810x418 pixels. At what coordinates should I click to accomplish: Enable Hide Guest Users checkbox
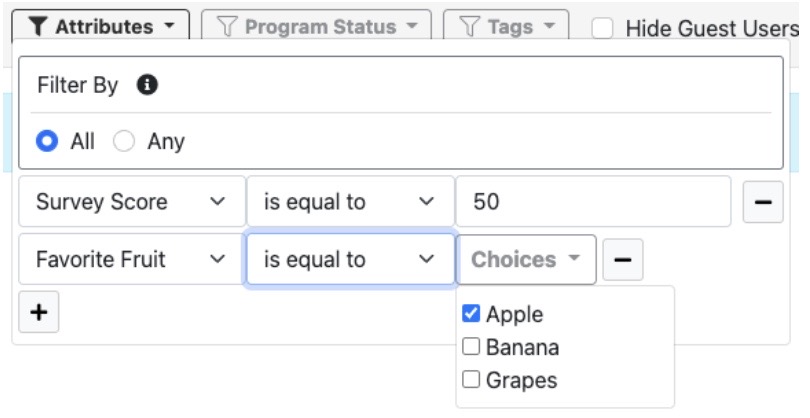click(x=603, y=29)
